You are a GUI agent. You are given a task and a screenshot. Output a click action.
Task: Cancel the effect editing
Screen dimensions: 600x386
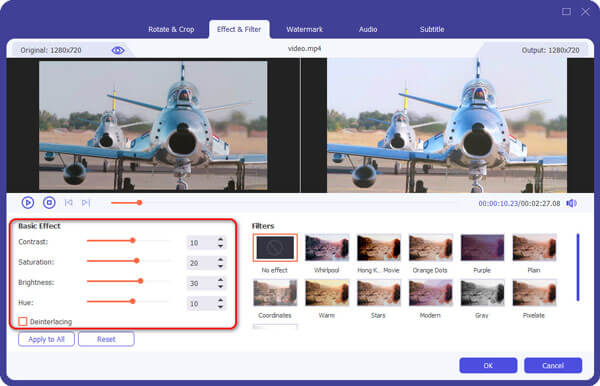coord(553,366)
